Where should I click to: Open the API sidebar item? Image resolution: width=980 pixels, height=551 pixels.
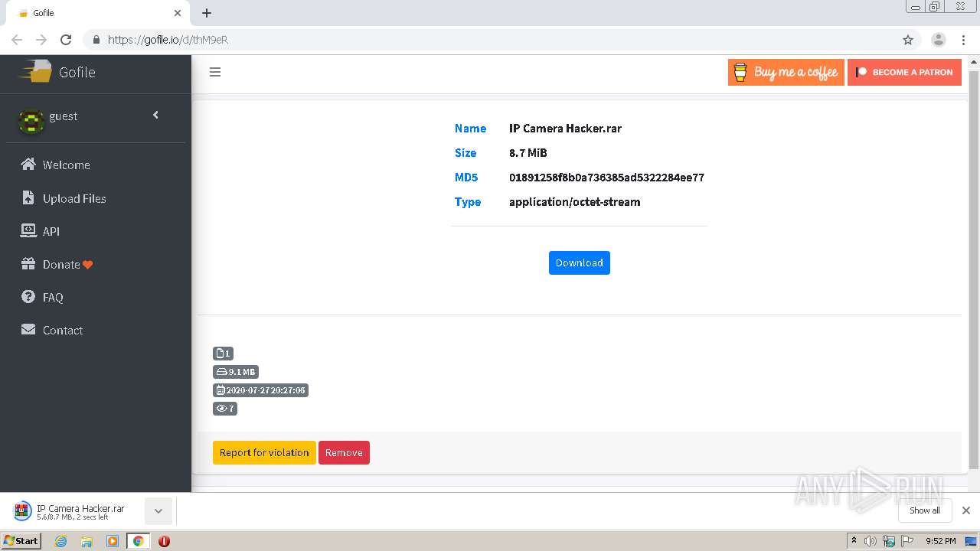96,231
